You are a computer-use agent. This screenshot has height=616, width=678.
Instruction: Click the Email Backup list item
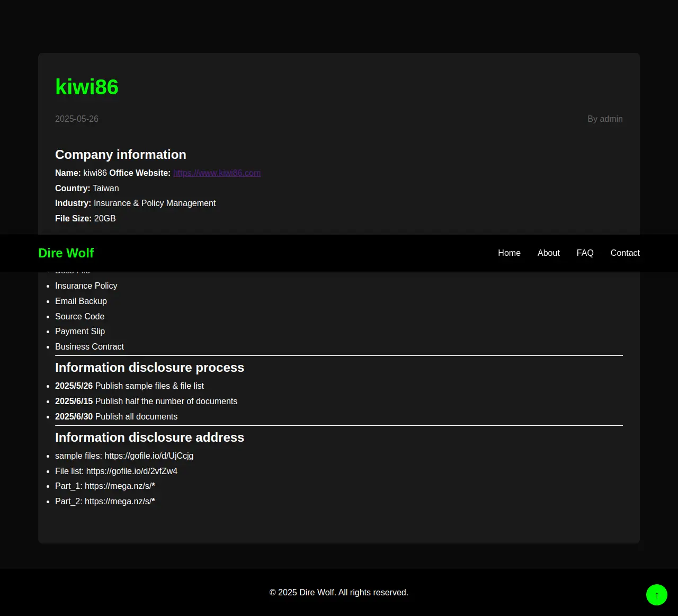point(81,301)
